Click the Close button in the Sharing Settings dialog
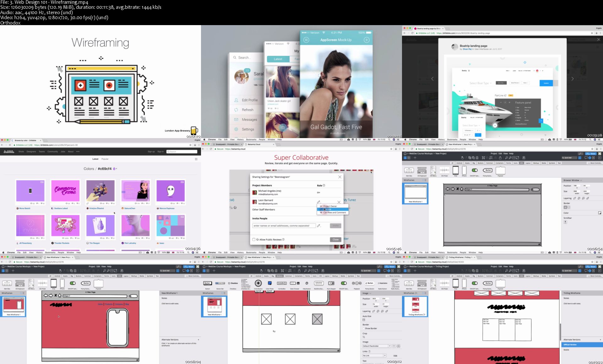Viewport: 603px width, 364px height. [x=335, y=239]
